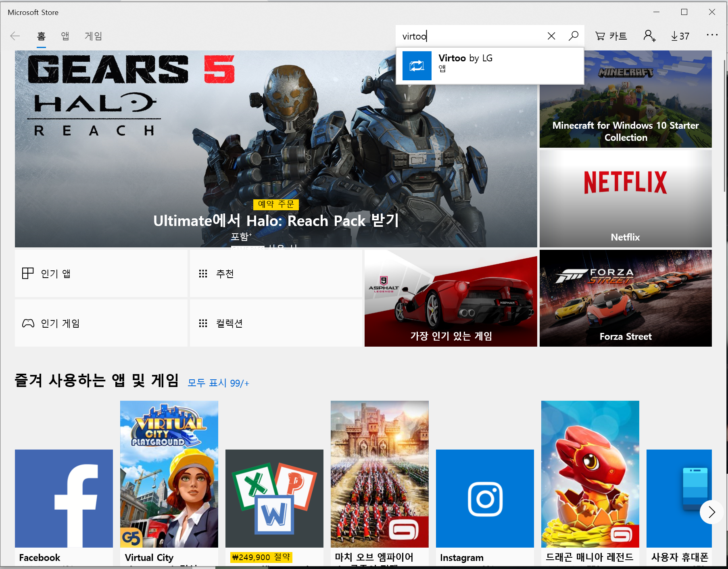Click the page vertical scrollbar

[725, 125]
